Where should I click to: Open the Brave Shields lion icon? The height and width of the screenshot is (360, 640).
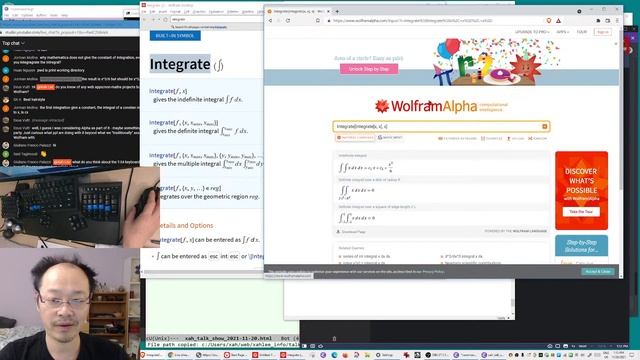(x=549, y=20)
